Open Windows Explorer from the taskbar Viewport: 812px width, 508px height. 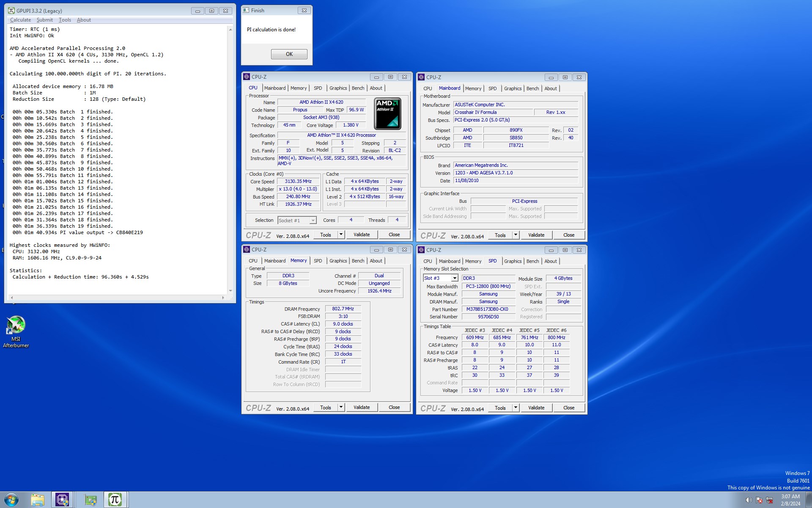pos(37,500)
